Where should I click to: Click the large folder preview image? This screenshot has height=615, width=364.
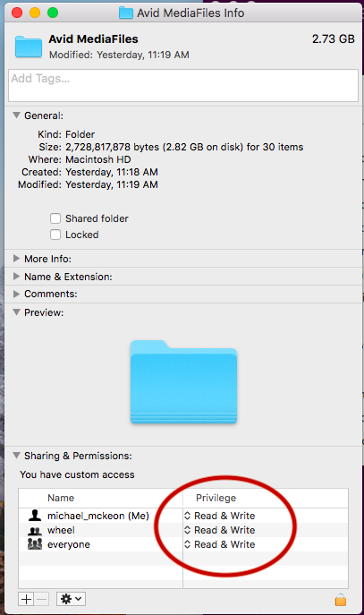pos(183,382)
